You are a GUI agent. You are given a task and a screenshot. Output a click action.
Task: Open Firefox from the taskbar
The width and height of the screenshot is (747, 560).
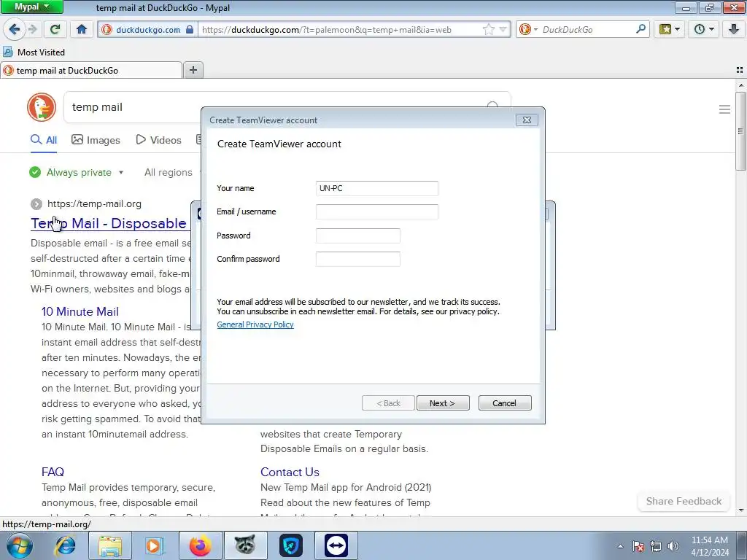[x=200, y=545]
